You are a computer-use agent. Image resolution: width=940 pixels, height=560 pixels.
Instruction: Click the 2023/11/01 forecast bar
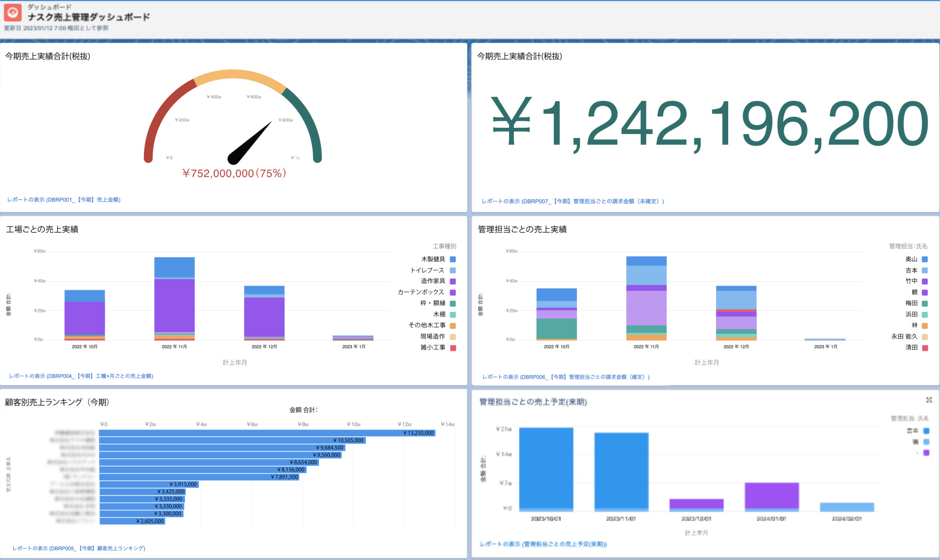point(621,472)
